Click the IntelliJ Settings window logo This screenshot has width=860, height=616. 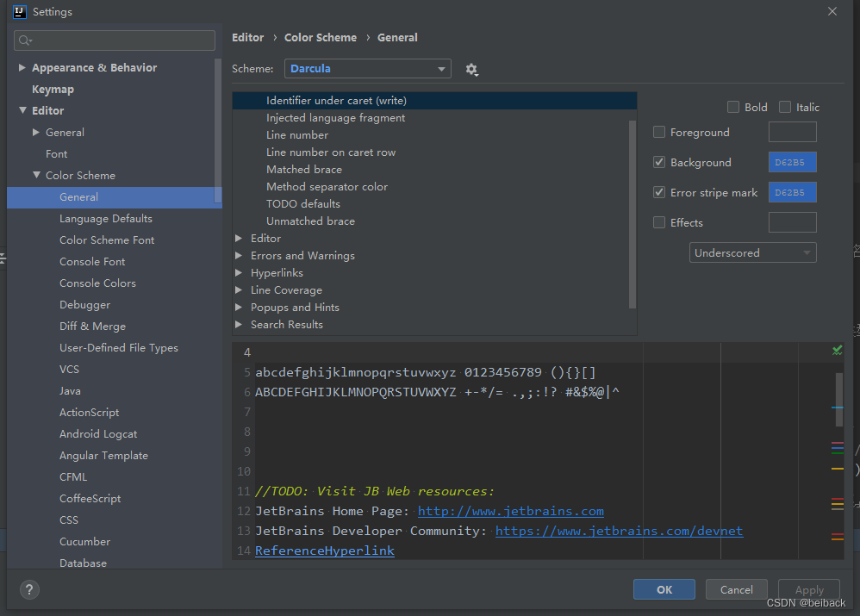[20, 11]
